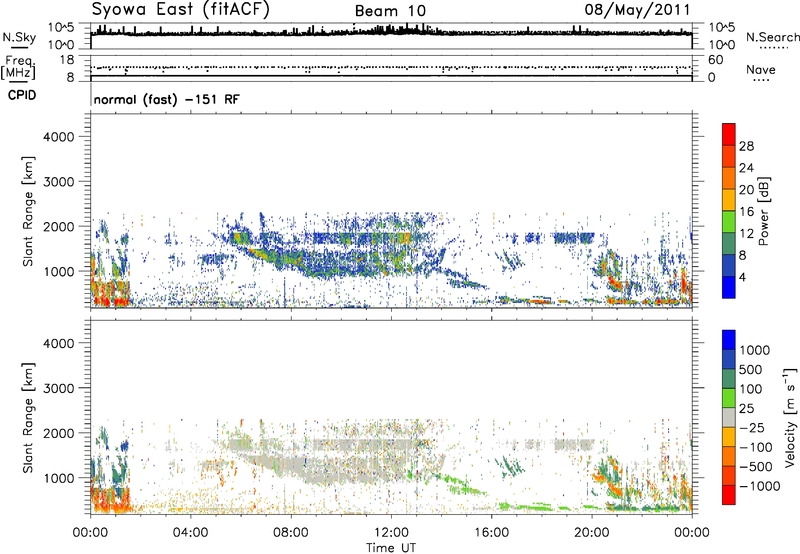Click 'Slant Range [km]' label of power panel

coord(28,211)
